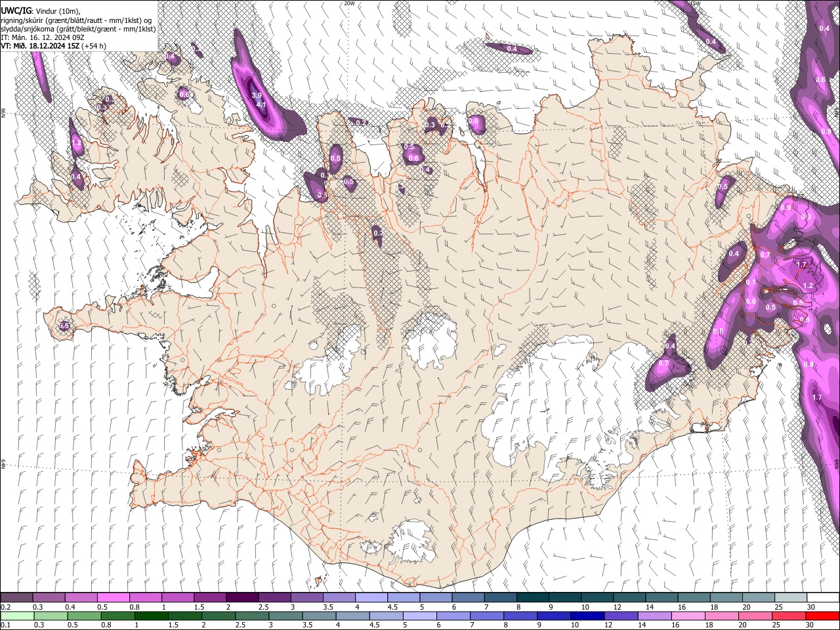Click the initial time 'IT: Mán. 16. 12. 2024 09Z'
The image size is (840, 630).
41,37
